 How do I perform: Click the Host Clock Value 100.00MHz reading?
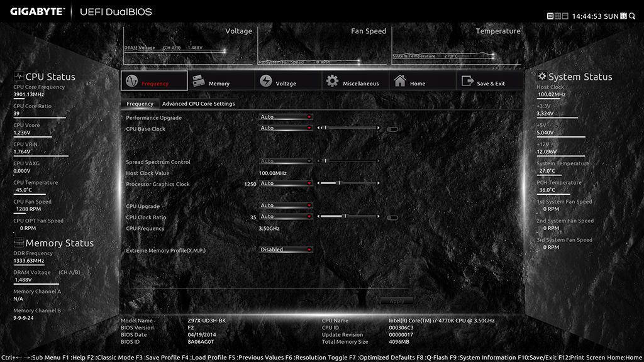273,173
